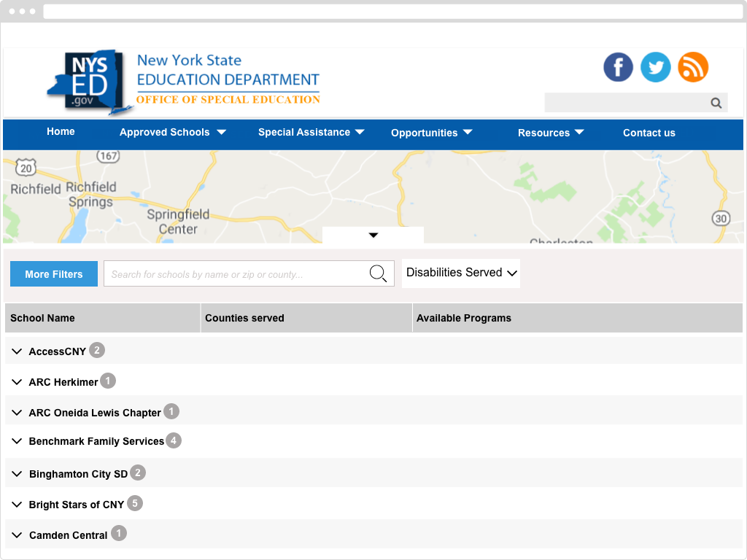Click the school search magnifier icon
Viewport: 747px width, 560px height.
coord(378,274)
